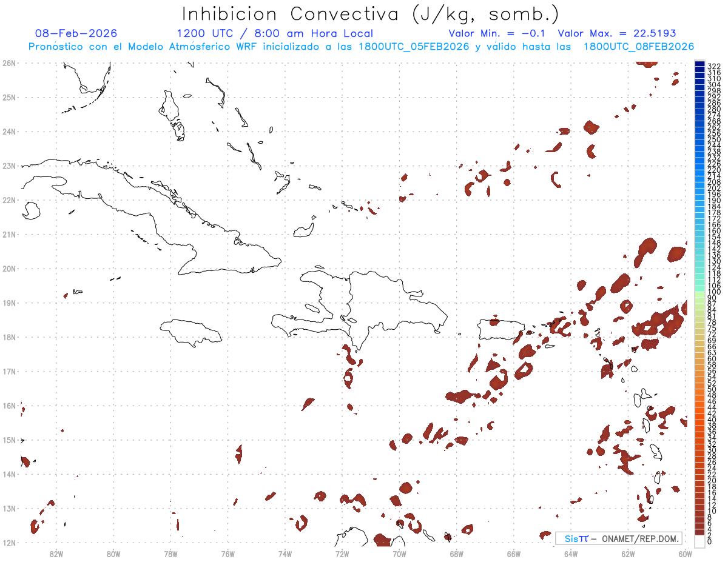Click the '18N' latitude label
728x562 pixels.
click(x=9, y=336)
